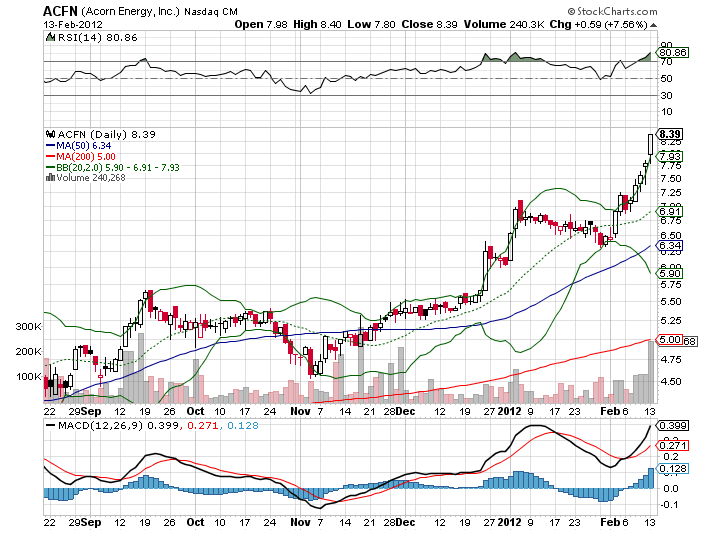Click the candlestick icon beside ACFN (Daily)

click(x=51, y=134)
